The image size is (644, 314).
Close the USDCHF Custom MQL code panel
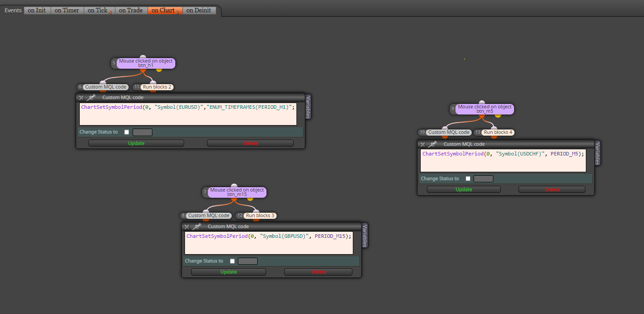coord(422,144)
